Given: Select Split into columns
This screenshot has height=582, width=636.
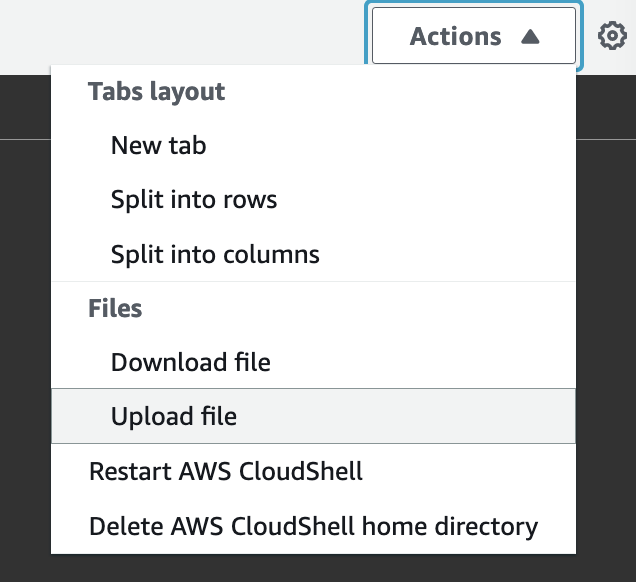Looking at the screenshot, I should 215,254.
